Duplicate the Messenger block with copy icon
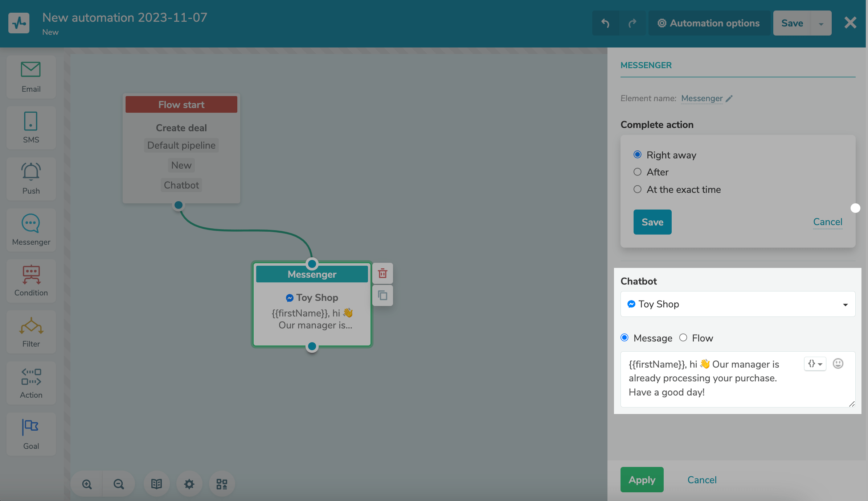868x501 pixels. pyautogui.click(x=382, y=295)
